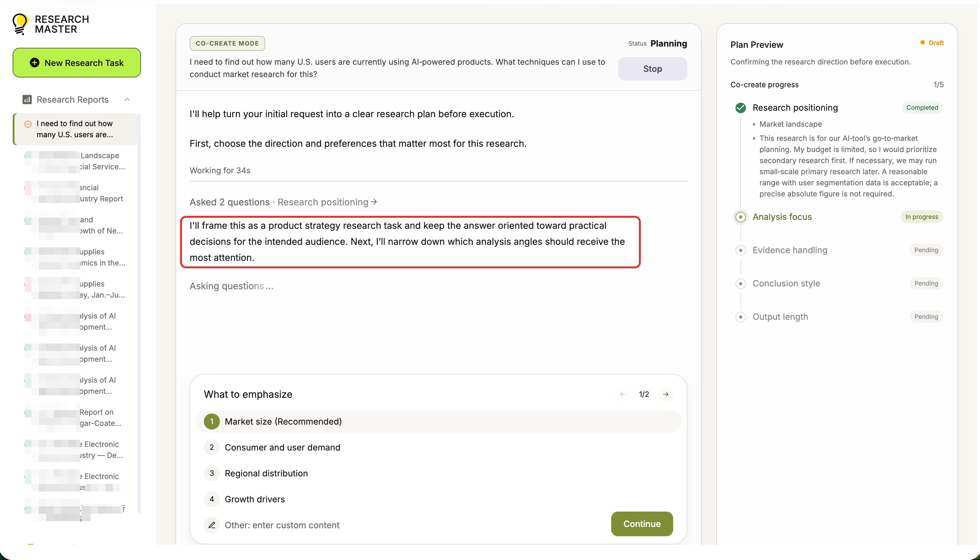The image size is (980, 560).
Task: Click the Planning status label
Action: (x=669, y=43)
